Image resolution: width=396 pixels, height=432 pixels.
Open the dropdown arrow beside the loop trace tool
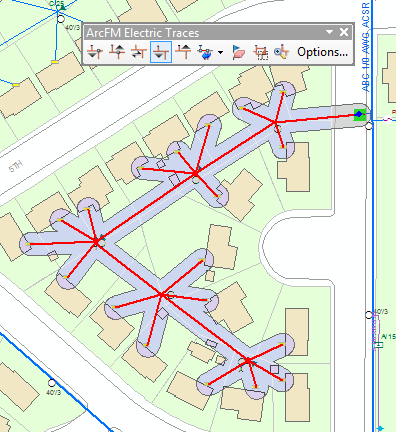[220, 52]
